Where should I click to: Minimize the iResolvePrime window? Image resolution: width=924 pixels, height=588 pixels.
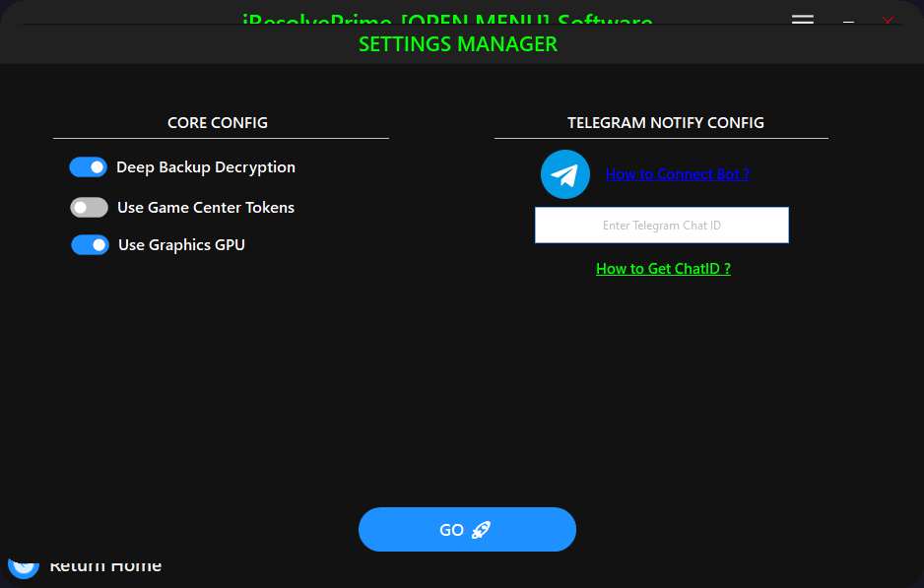click(848, 22)
